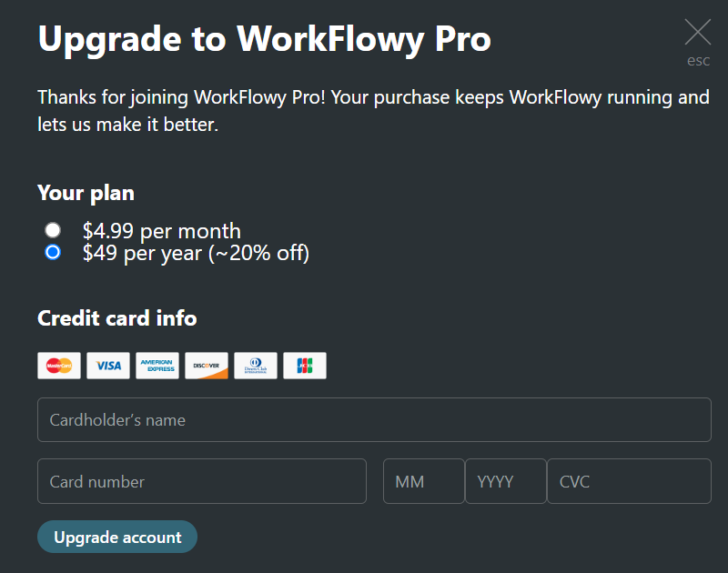Viewport: 728px width, 573px height.
Task: Focus the CVC security code field
Action: coord(629,481)
